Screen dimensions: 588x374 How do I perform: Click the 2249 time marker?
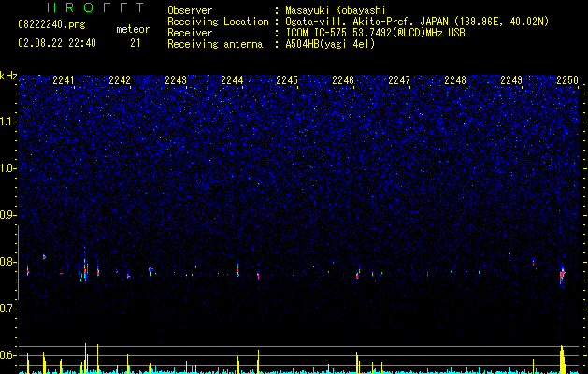pos(511,80)
